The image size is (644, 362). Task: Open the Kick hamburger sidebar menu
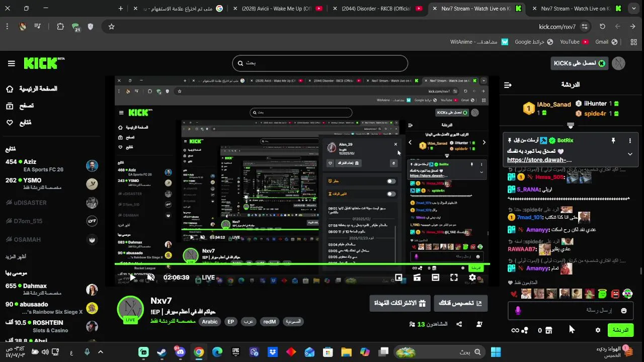pyautogui.click(x=11, y=63)
